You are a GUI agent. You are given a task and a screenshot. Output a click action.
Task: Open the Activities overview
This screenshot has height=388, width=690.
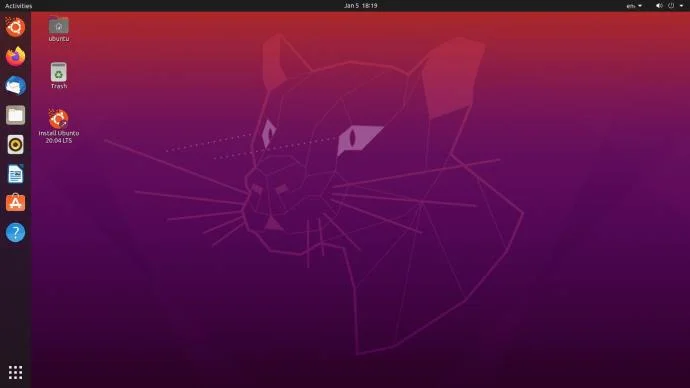[x=18, y=6]
